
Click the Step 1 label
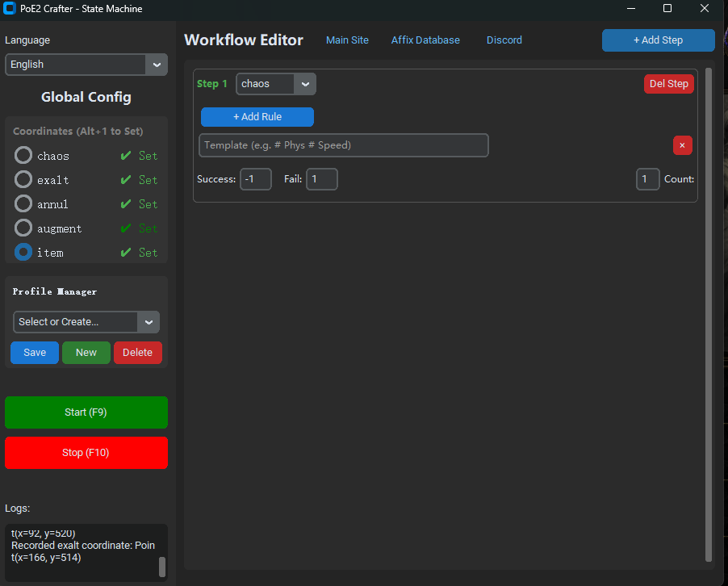click(x=211, y=84)
